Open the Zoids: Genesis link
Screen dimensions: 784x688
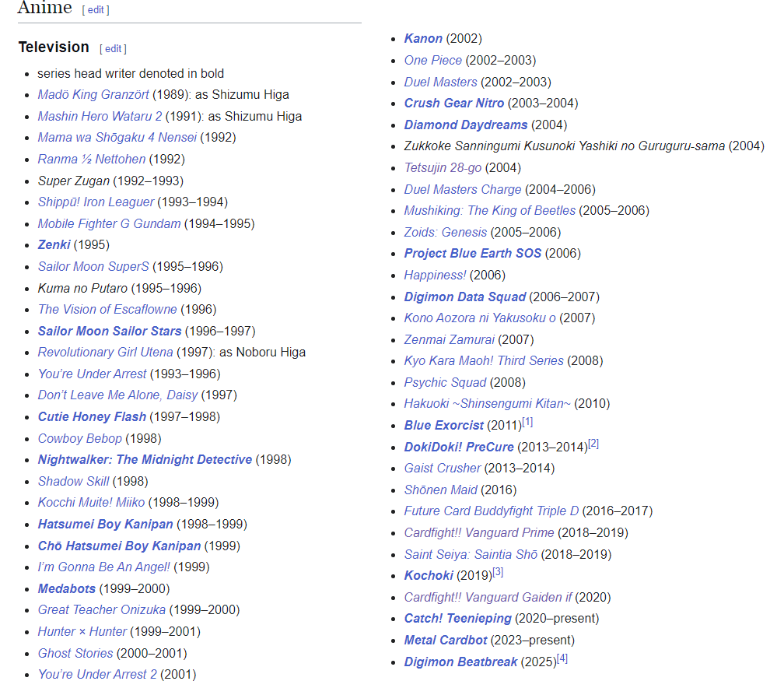click(446, 232)
